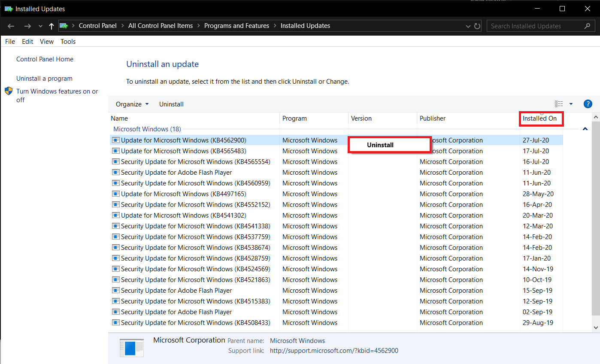
Task: Click the KB4565483 update row icon
Action: tap(115, 151)
